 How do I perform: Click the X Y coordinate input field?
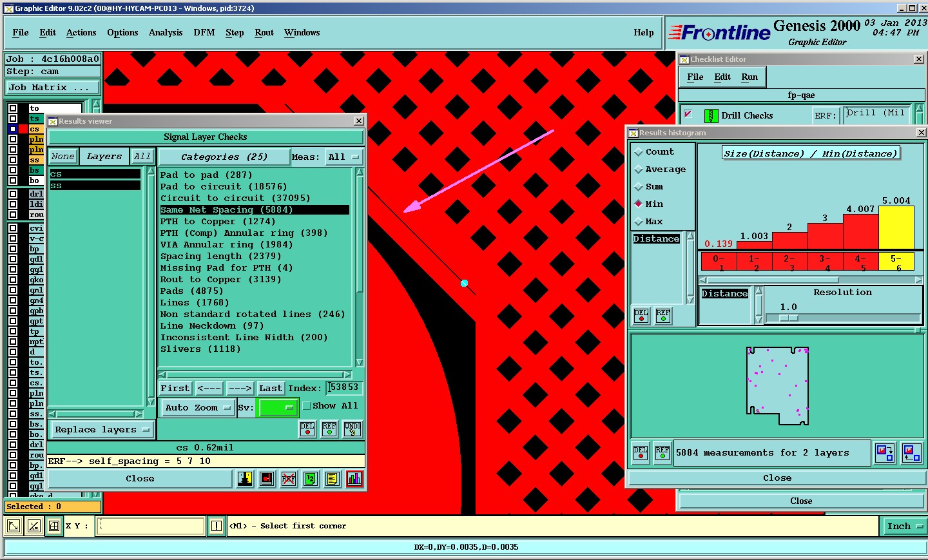(x=151, y=526)
